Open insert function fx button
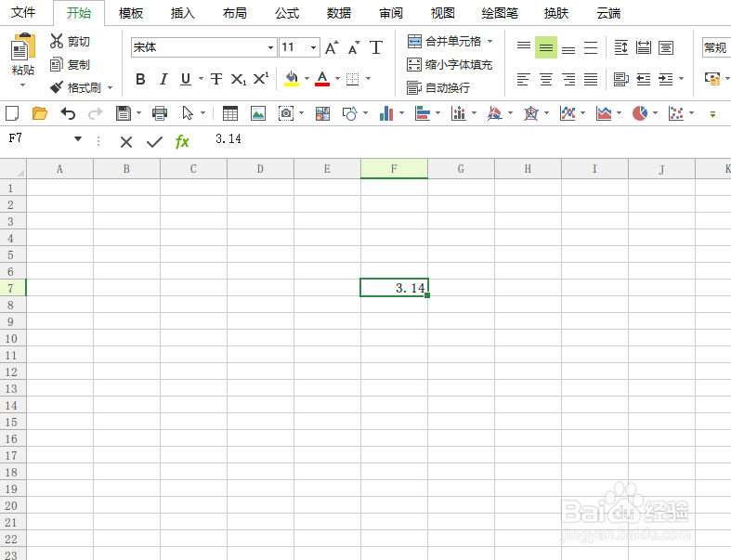 [x=182, y=141]
